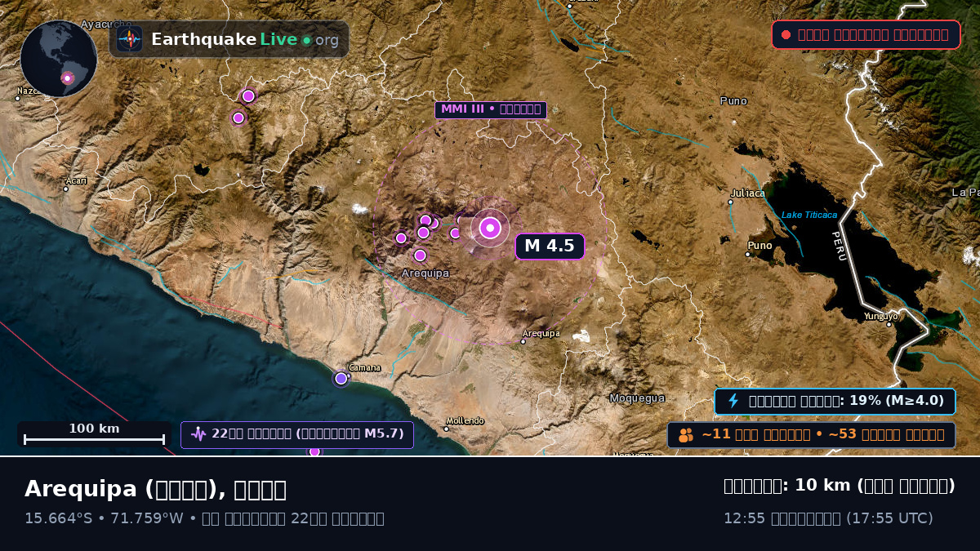Click the MMI III intensity label
Viewport: 980px width, 551px height.
[490, 109]
